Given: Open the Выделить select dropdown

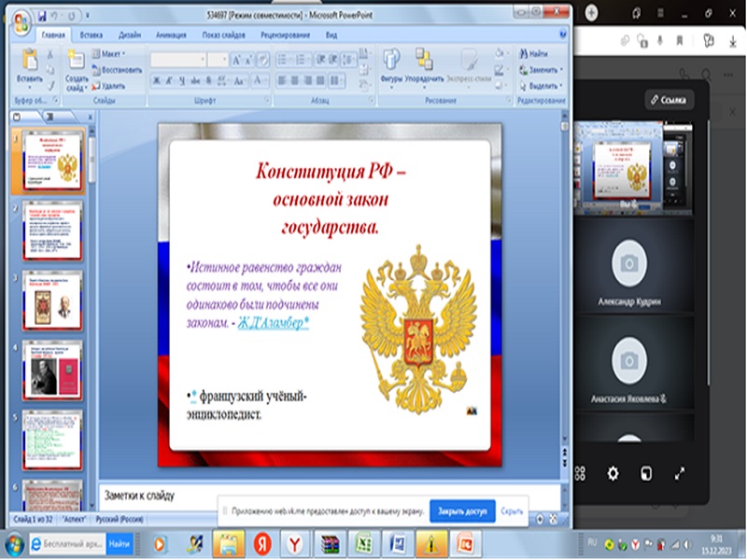Looking at the screenshot, I should pyautogui.click(x=542, y=86).
